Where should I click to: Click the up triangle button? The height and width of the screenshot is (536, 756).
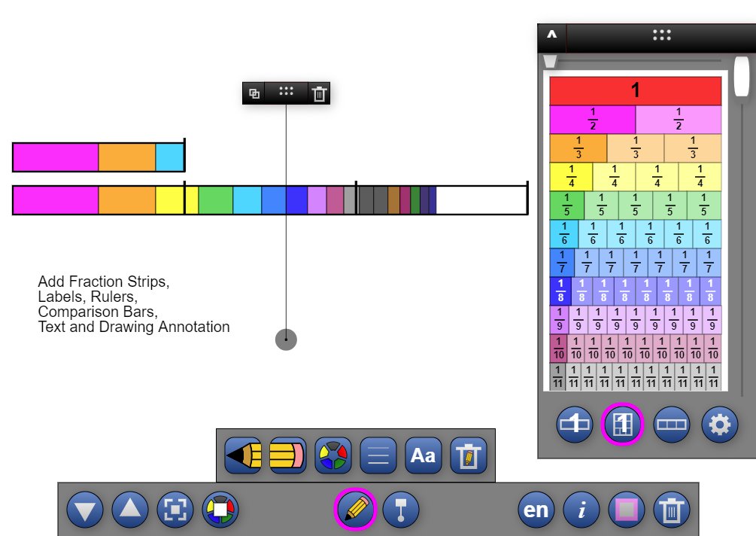pyautogui.click(x=130, y=510)
